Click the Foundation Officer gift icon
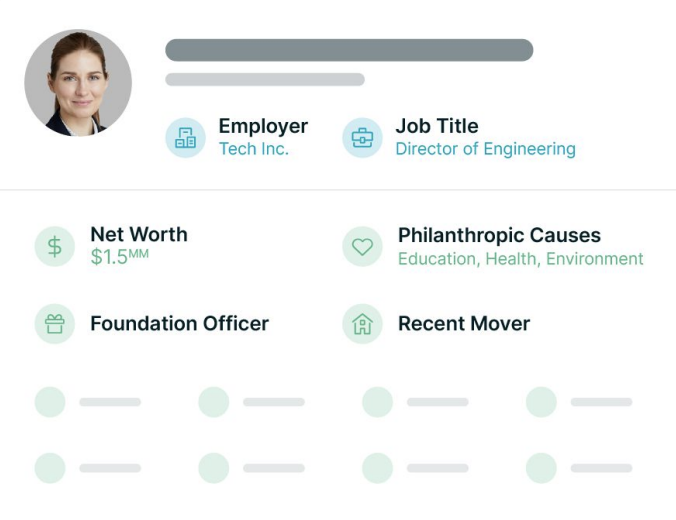 [55, 324]
